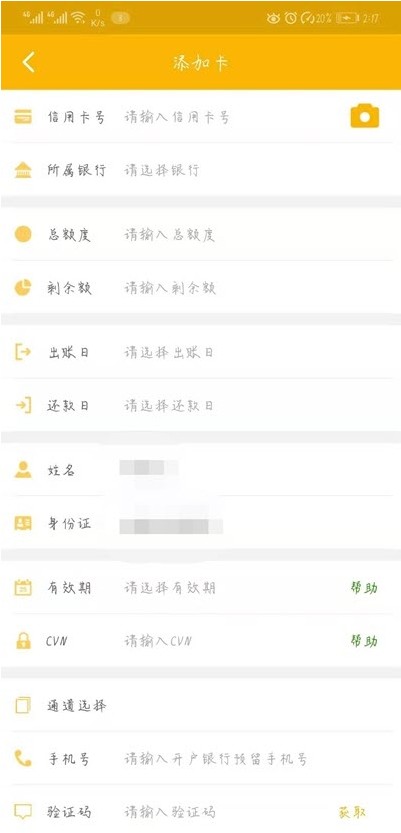Tap the back arrow in header
Screen dimensions: 401x833
pos(28,62)
